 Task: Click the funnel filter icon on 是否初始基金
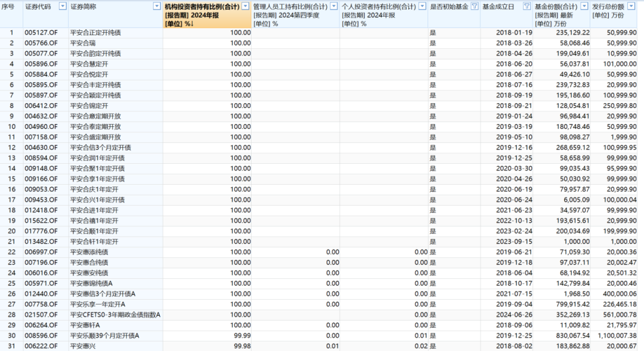475,6
